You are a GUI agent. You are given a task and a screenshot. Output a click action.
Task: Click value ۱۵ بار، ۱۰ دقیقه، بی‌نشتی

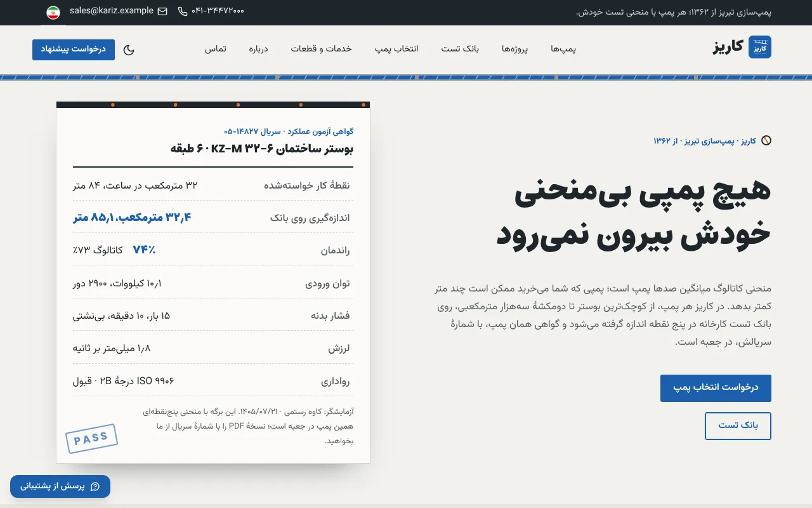tap(122, 316)
